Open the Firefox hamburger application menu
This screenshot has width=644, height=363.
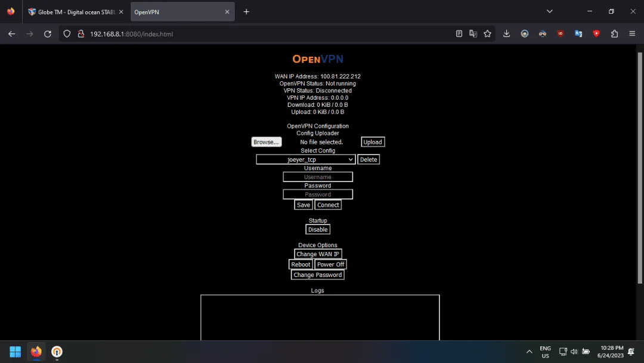[632, 33]
